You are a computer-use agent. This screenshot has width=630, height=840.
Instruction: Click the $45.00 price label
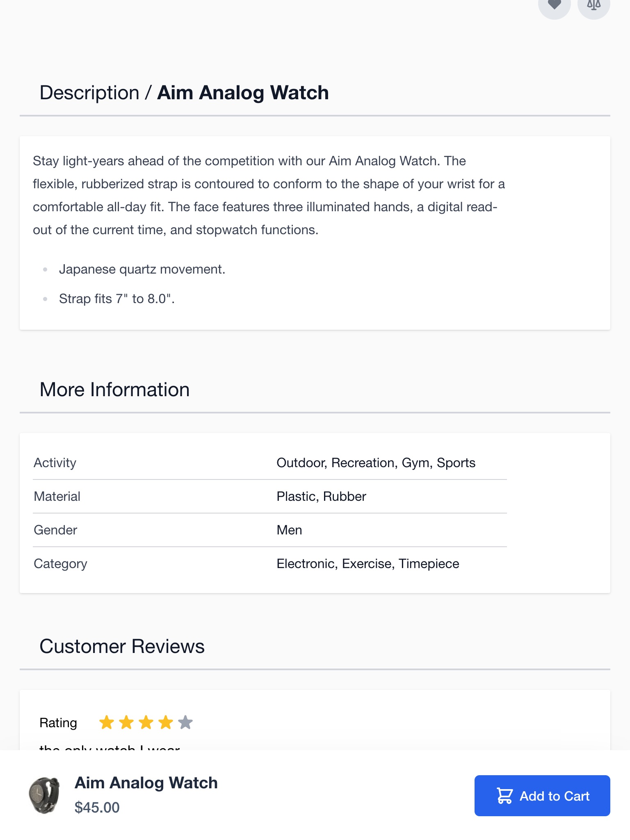click(x=97, y=808)
